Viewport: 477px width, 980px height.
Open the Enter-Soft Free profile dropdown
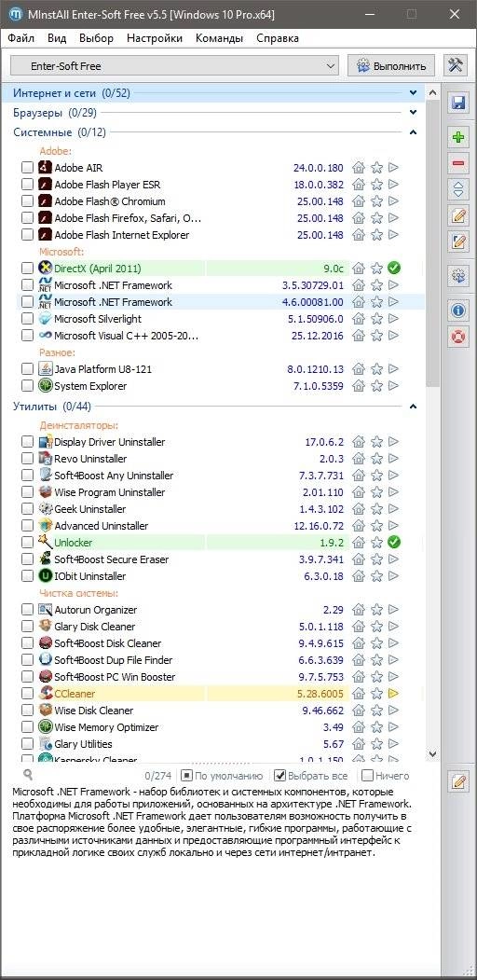tap(175, 65)
